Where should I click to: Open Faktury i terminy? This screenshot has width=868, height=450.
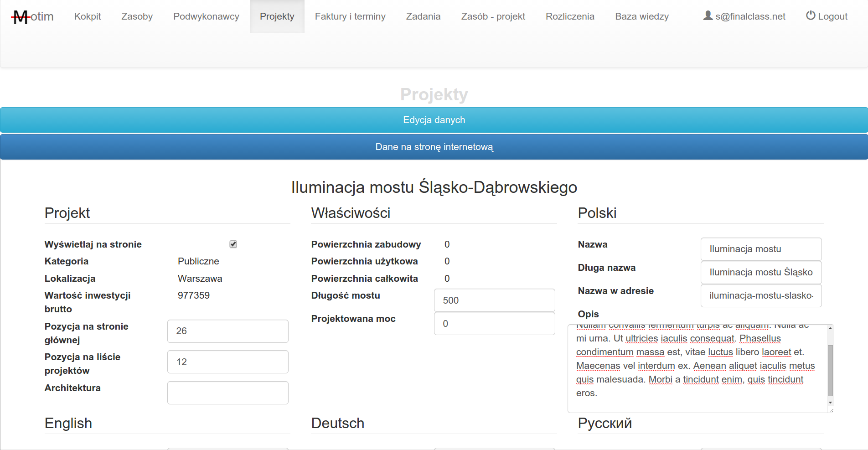coord(350,16)
